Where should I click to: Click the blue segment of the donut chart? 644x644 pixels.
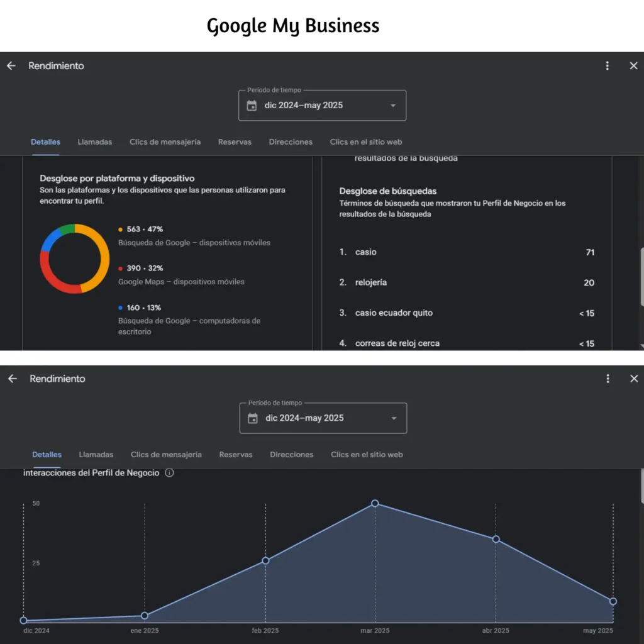click(50, 238)
